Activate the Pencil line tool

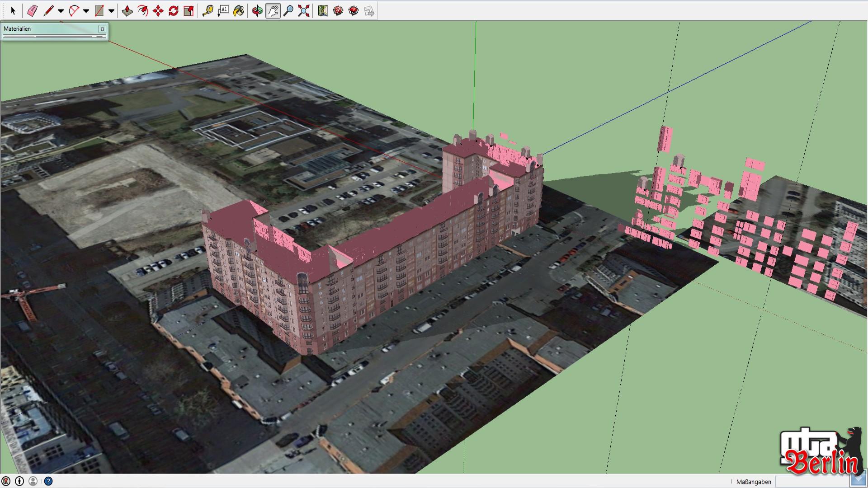pyautogui.click(x=48, y=11)
